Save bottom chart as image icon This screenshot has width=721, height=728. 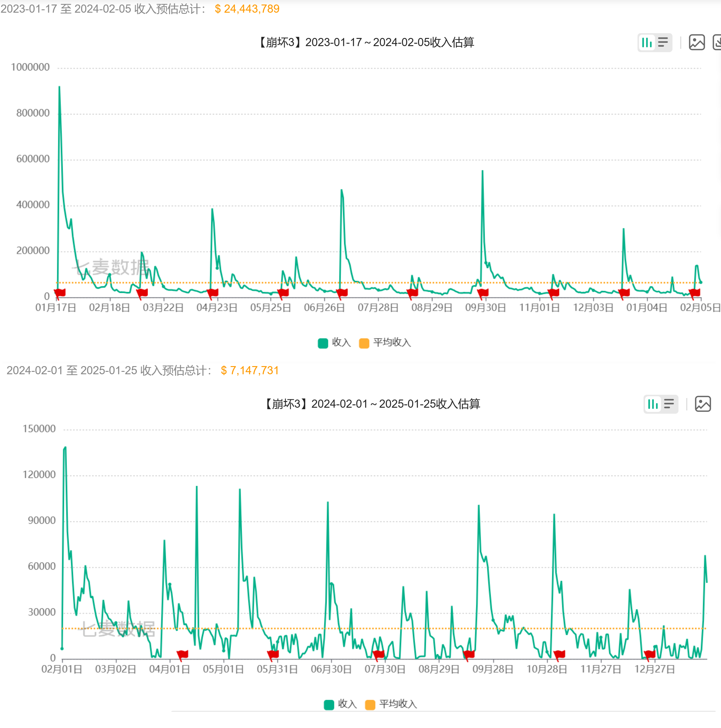coord(703,404)
